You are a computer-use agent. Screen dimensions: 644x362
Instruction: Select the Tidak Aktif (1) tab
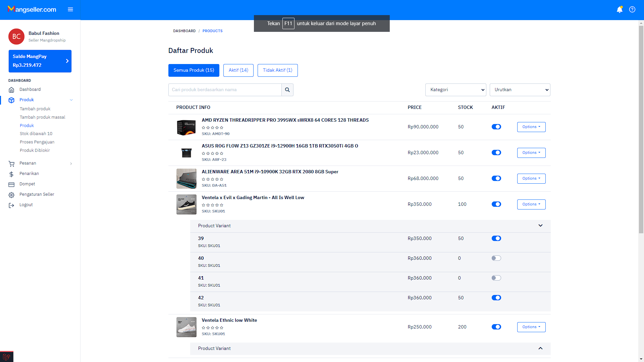[278, 70]
